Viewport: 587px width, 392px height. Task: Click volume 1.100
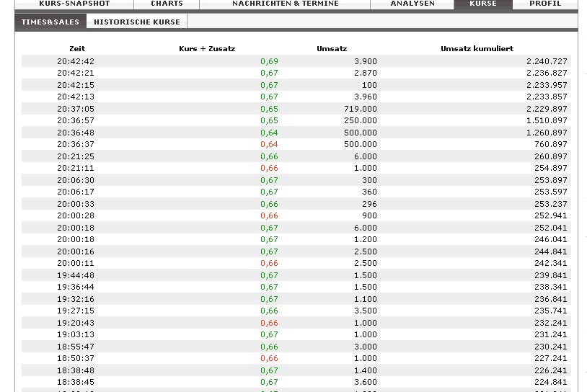click(366, 299)
